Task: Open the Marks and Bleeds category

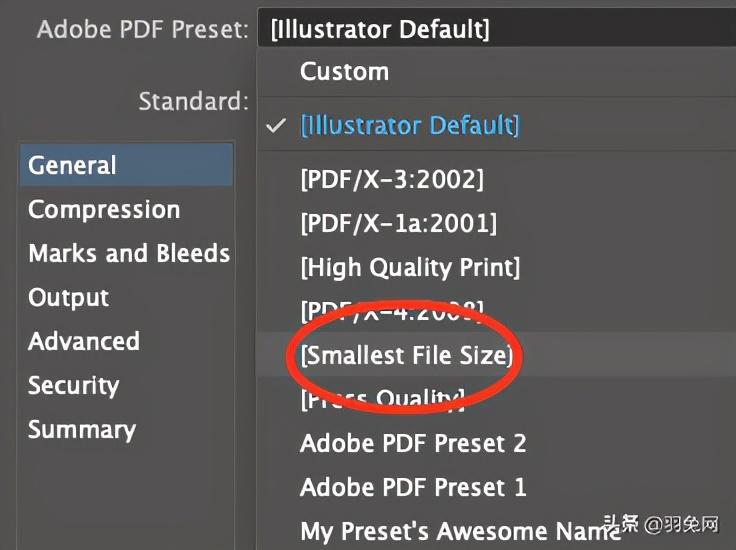Action: point(129,254)
